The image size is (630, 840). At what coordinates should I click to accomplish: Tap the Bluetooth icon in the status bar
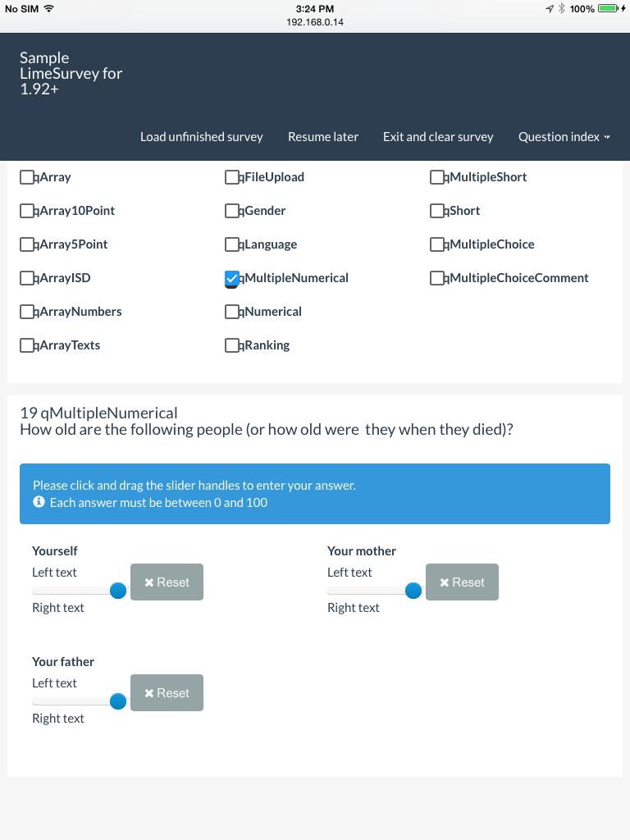pyautogui.click(x=561, y=8)
